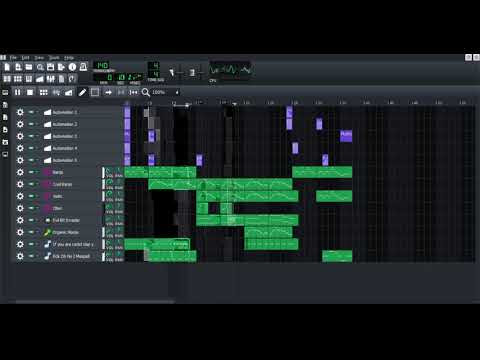Open gear menu of Automation track 1

click(20, 112)
